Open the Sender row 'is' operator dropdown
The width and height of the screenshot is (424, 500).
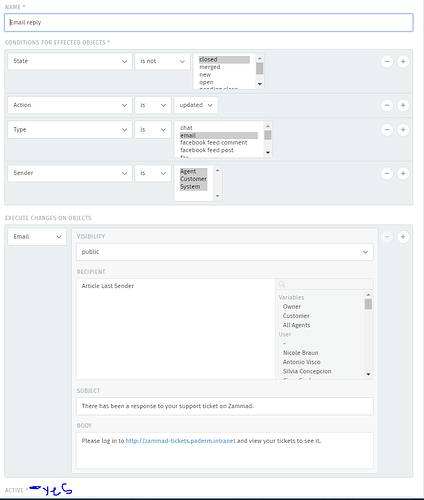[x=153, y=173]
